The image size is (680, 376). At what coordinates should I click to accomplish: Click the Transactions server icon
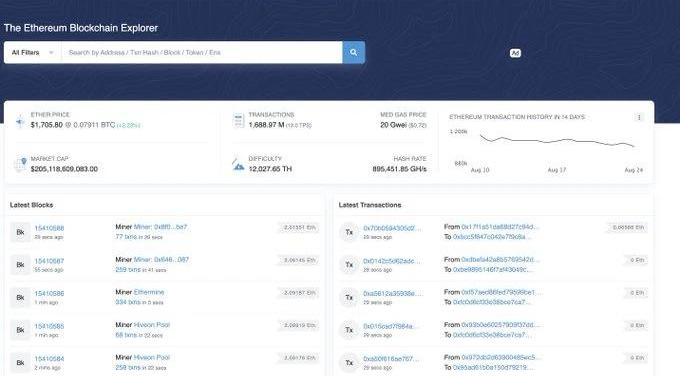pos(239,120)
